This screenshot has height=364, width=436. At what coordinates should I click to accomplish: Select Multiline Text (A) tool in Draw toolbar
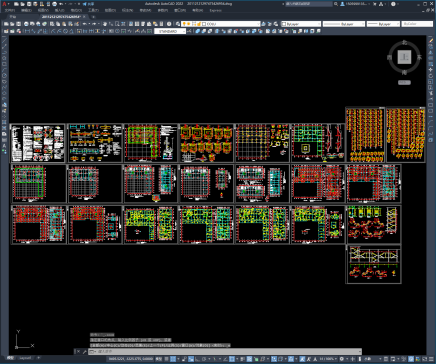[4, 146]
